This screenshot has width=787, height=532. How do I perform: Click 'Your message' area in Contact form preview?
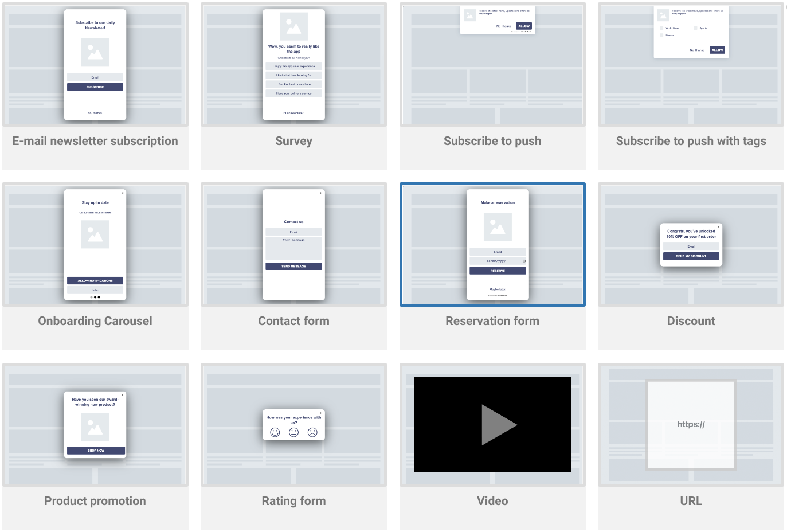pyautogui.click(x=293, y=248)
